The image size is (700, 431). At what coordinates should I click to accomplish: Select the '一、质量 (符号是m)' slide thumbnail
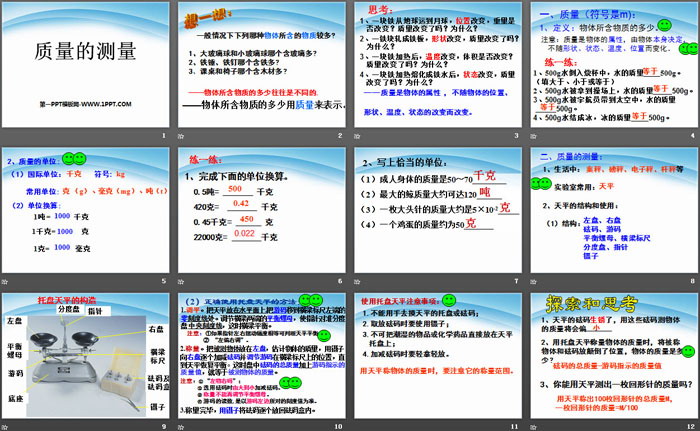point(614,65)
